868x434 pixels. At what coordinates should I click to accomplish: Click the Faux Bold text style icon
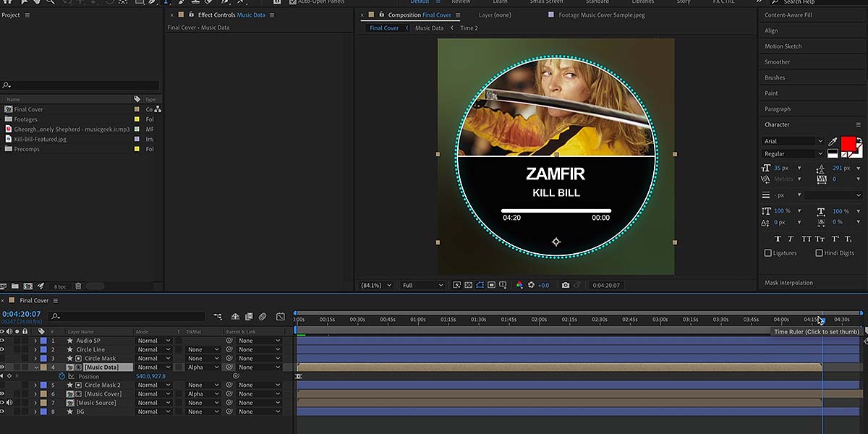point(778,239)
